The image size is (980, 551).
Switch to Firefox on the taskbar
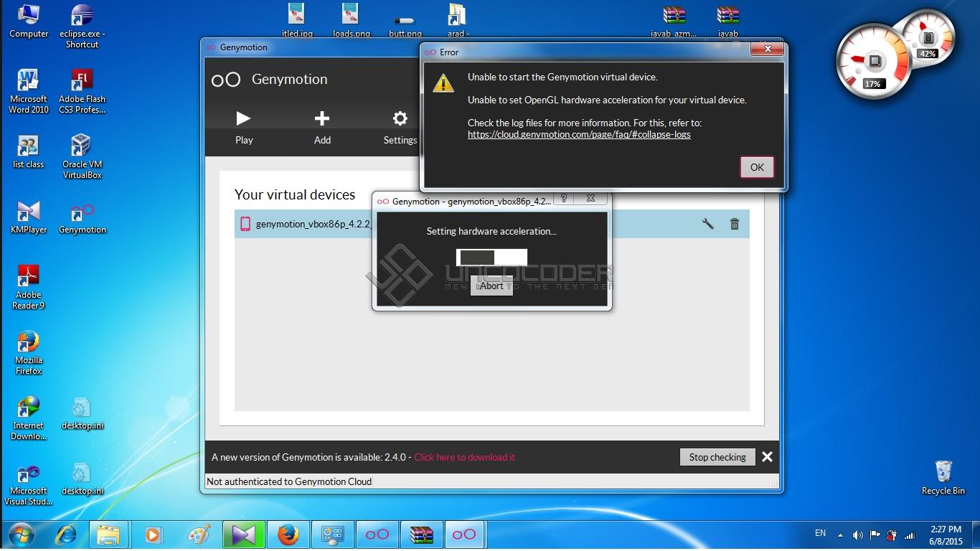[x=288, y=535]
